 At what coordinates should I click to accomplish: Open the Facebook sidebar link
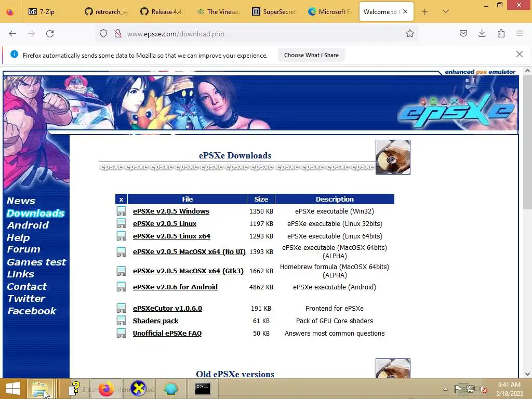tap(32, 311)
